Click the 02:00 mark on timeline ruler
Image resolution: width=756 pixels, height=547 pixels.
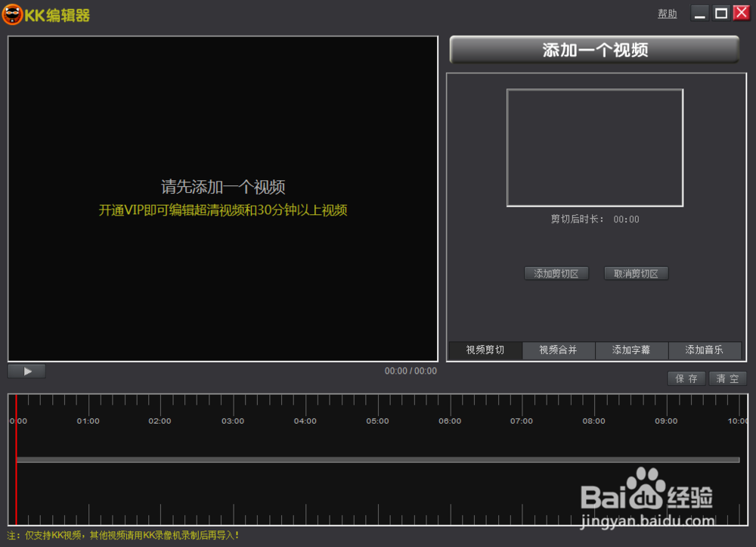(160, 421)
